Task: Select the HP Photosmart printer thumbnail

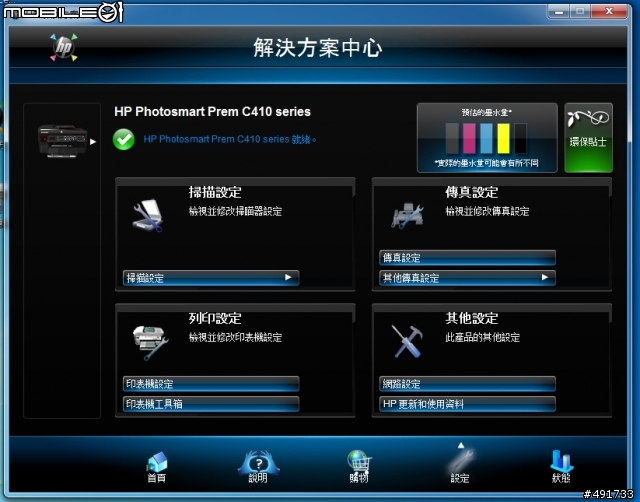Action: 62,141
